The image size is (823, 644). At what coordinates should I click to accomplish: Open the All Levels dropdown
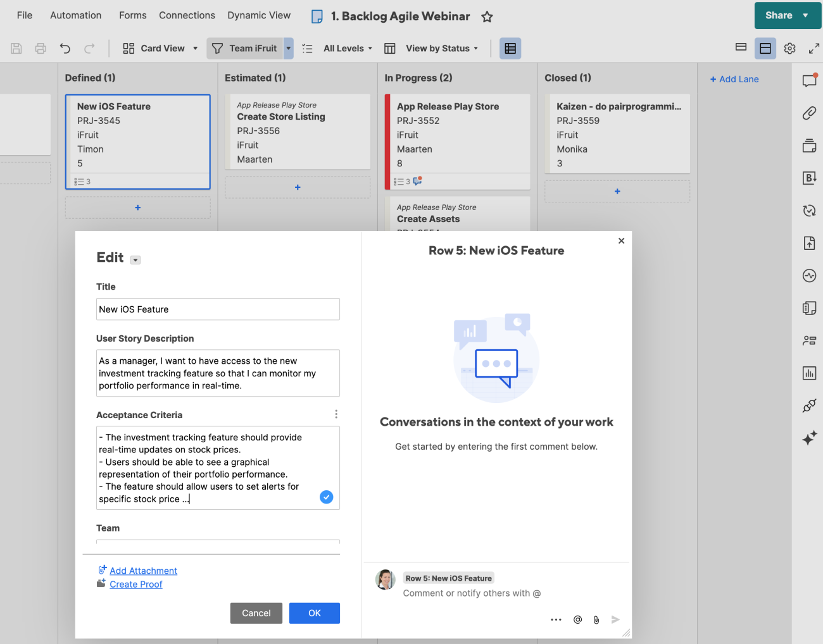(347, 48)
